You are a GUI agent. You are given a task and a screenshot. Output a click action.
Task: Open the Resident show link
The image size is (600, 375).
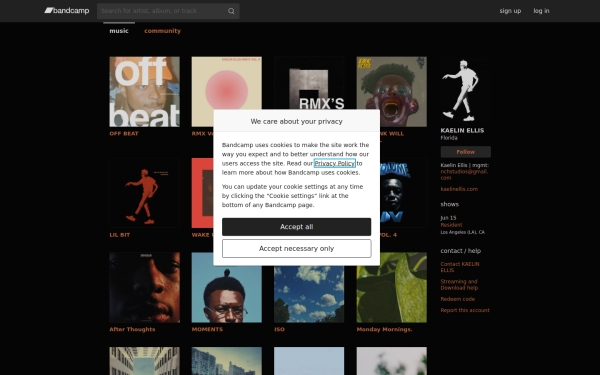(x=451, y=225)
